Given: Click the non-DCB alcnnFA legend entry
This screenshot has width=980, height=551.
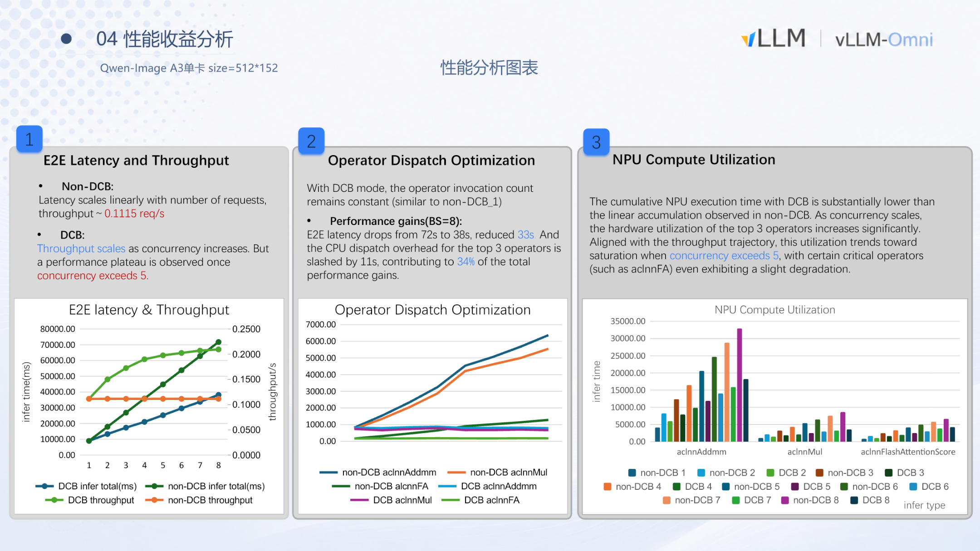Looking at the screenshot, I should pos(380,486).
